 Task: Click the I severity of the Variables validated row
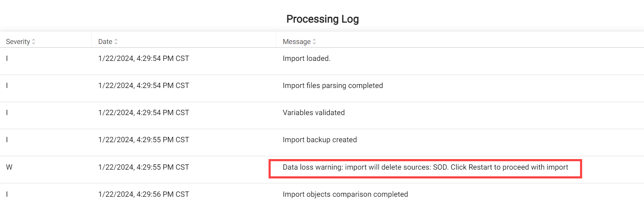tap(7, 113)
